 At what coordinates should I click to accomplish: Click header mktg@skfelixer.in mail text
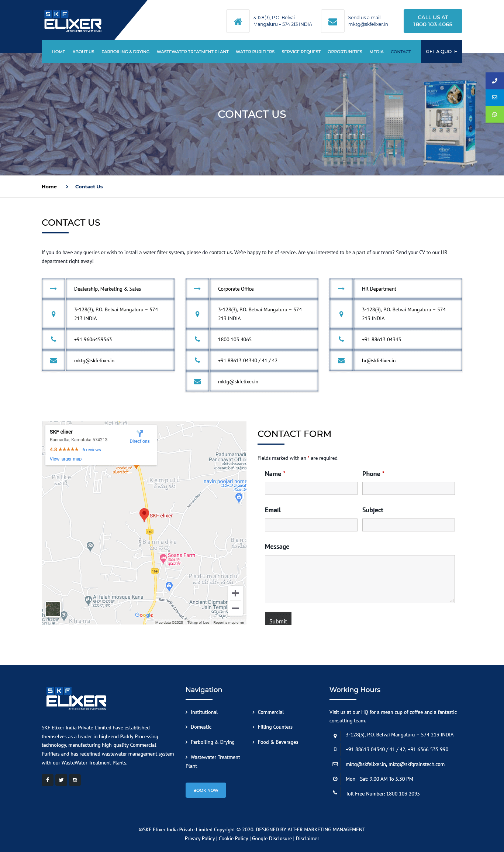click(x=368, y=24)
